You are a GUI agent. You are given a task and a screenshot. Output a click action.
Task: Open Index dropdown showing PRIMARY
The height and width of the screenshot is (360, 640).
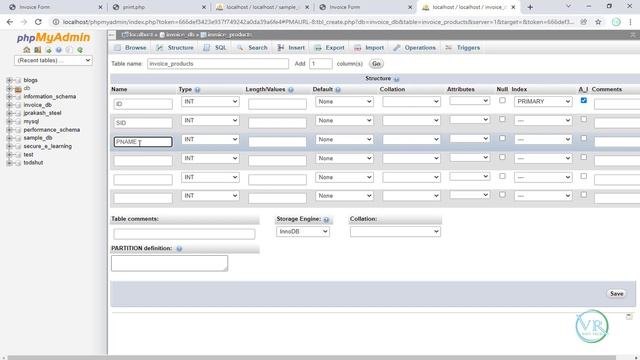pos(543,102)
